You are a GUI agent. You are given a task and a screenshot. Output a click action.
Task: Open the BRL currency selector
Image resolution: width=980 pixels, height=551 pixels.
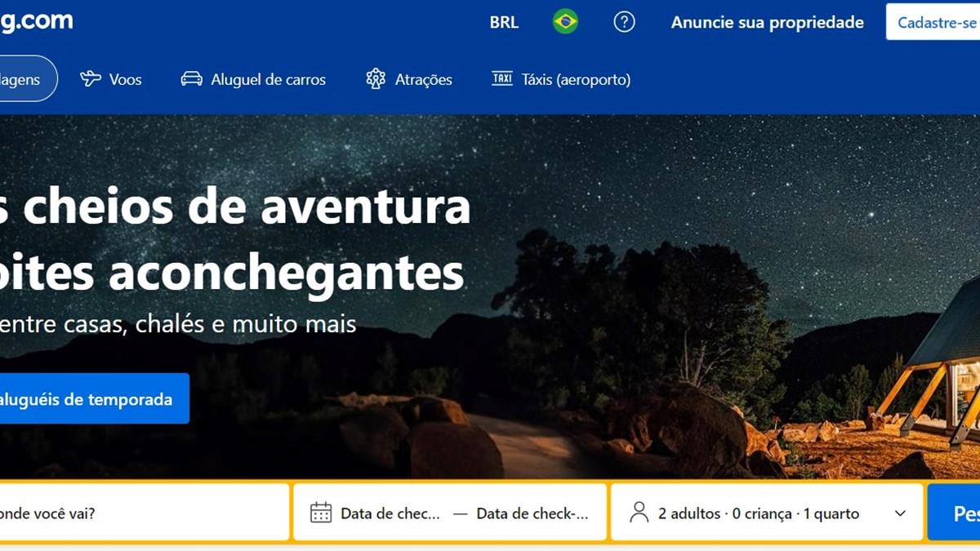(504, 22)
